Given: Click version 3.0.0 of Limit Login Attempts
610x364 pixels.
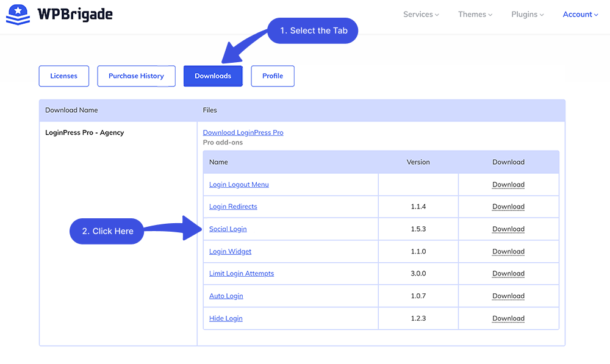Looking at the screenshot, I should (x=418, y=273).
